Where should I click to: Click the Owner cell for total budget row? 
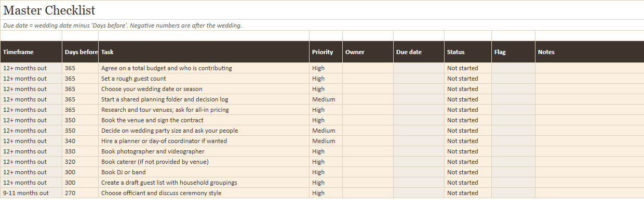368,68
